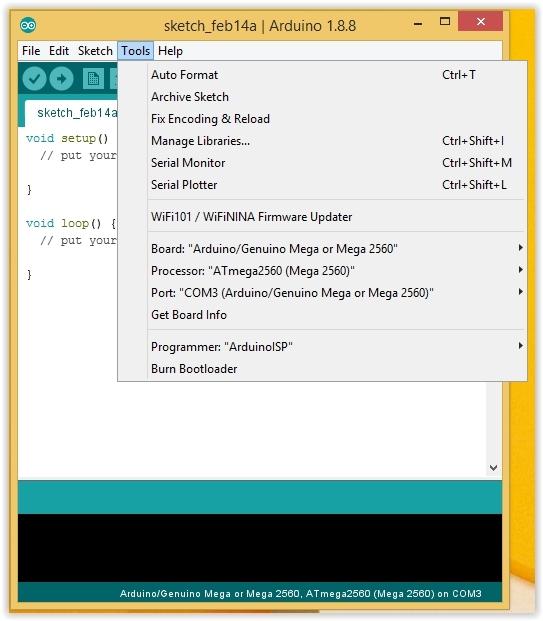Launch the Serial Monitor
This screenshot has width=543, height=621.
tap(322, 163)
